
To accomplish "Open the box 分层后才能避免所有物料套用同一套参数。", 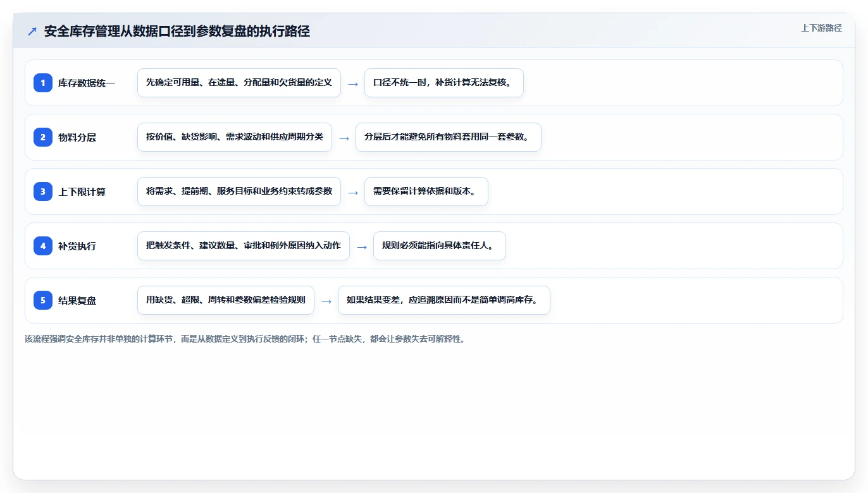I will 449,137.
